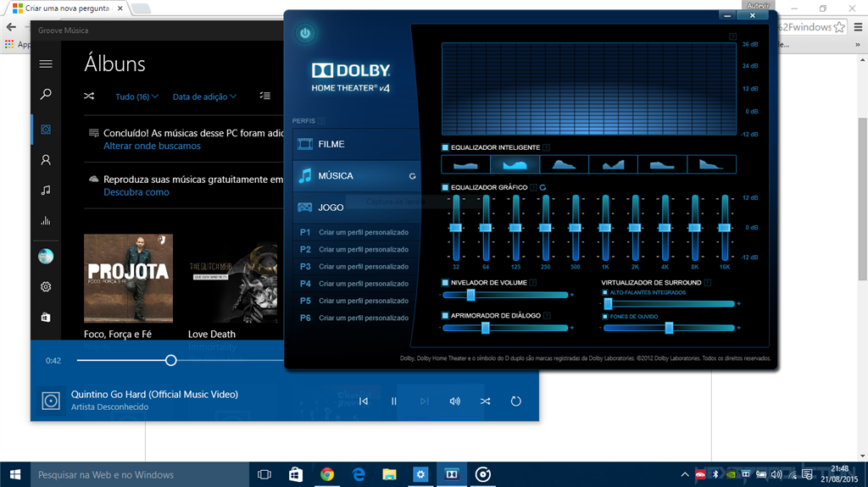
Task: Click the Windows search box
Action: (140, 475)
